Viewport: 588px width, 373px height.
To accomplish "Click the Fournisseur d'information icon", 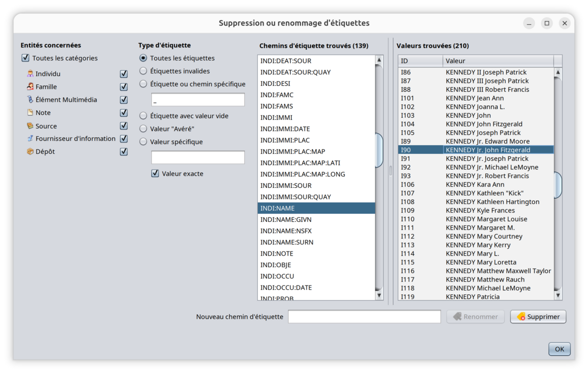I will point(30,139).
